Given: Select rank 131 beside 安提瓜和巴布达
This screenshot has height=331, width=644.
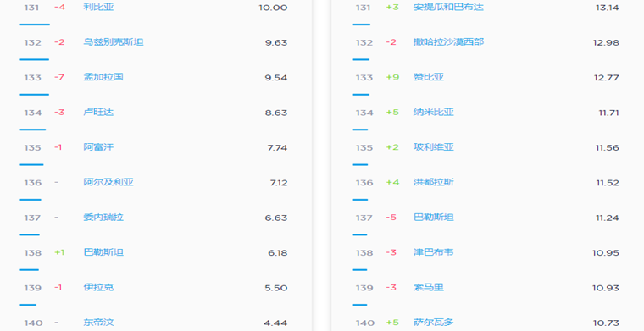Looking at the screenshot, I should [363, 8].
